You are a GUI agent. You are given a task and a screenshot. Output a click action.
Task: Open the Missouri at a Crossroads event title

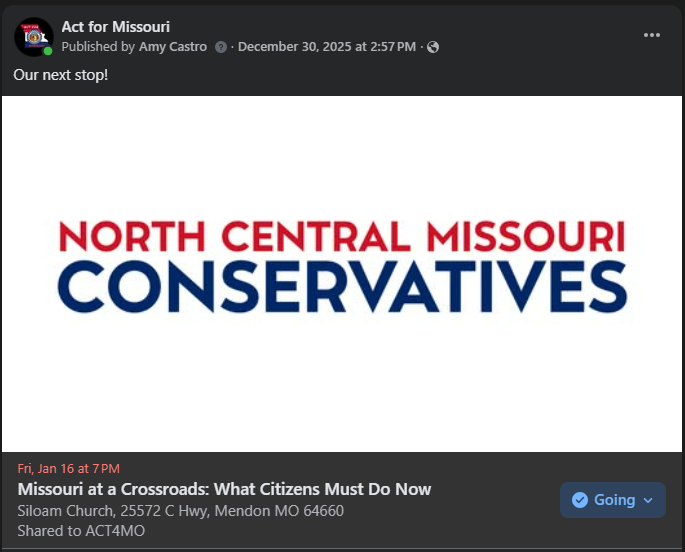tap(224, 489)
